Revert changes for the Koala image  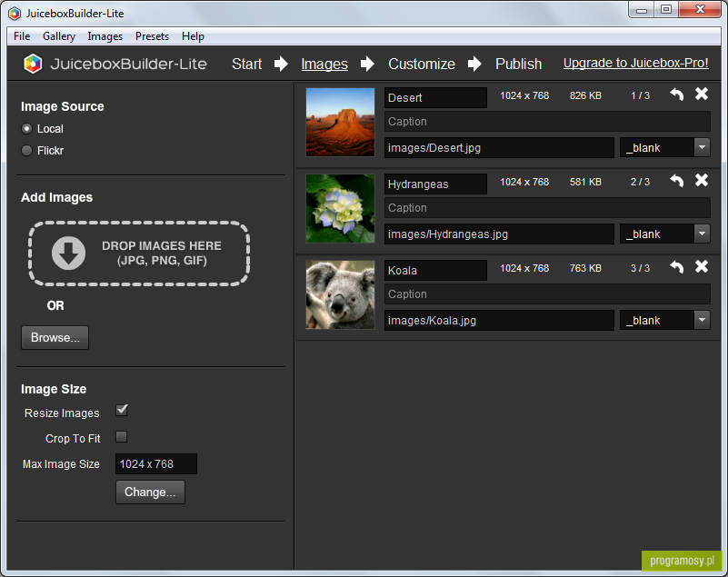click(677, 267)
